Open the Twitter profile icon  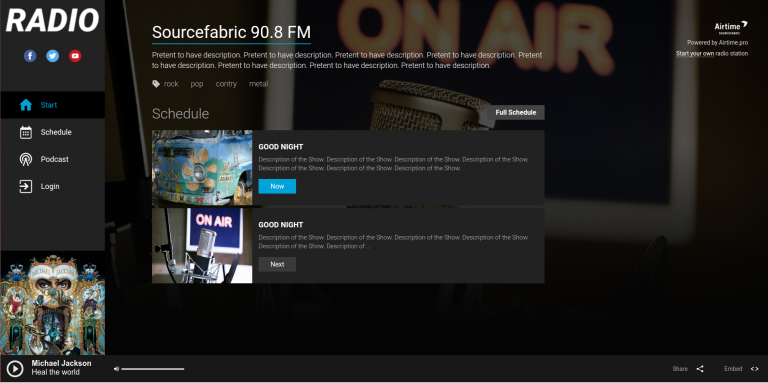tap(52, 56)
